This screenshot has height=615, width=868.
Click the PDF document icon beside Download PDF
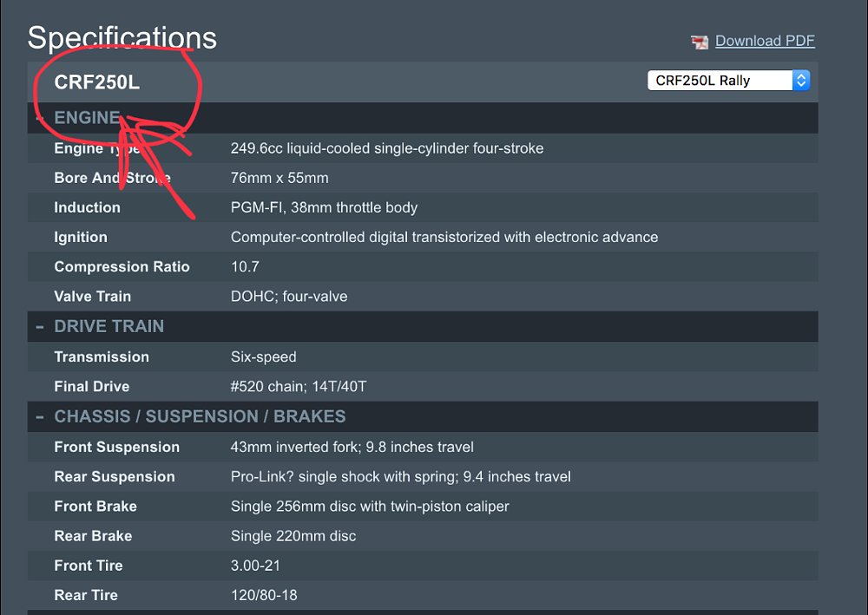[697, 41]
